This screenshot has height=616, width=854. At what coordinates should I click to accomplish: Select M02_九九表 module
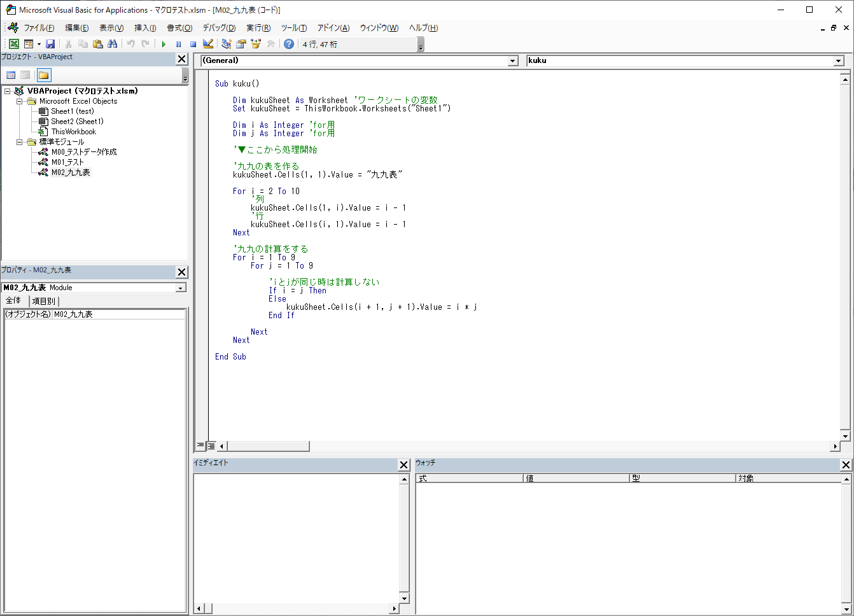[x=71, y=172]
